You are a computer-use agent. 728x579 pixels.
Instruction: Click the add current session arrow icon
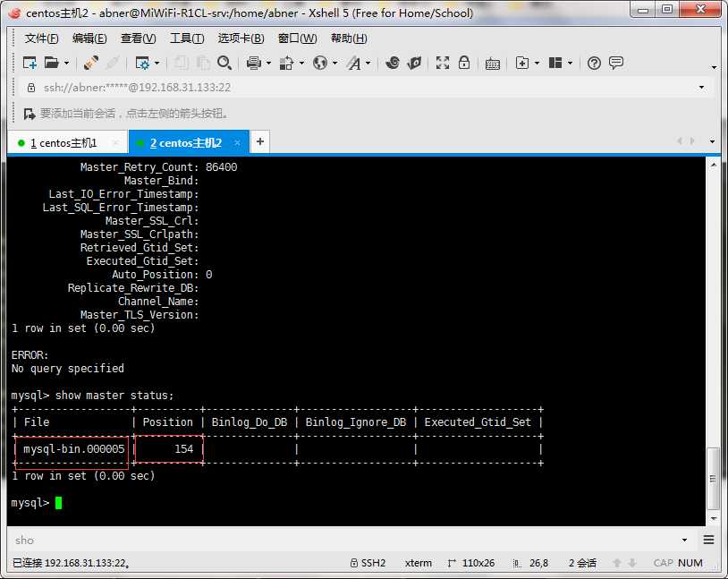[30, 114]
